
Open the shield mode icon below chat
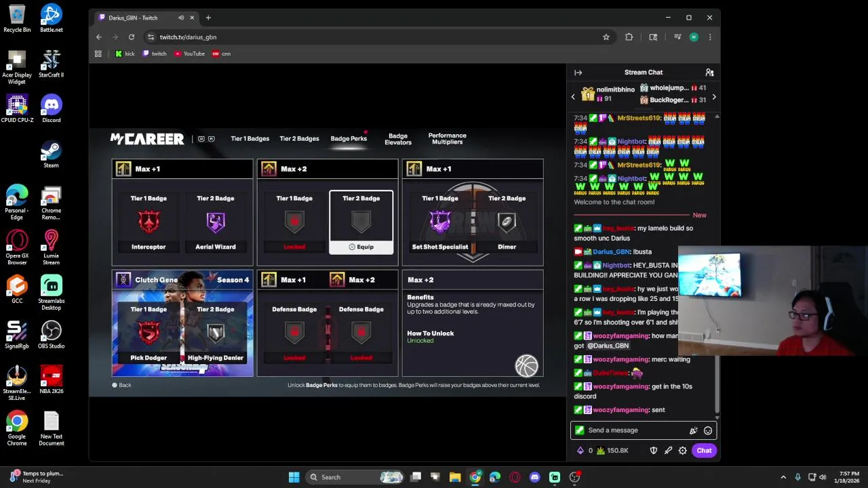(x=654, y=451)
